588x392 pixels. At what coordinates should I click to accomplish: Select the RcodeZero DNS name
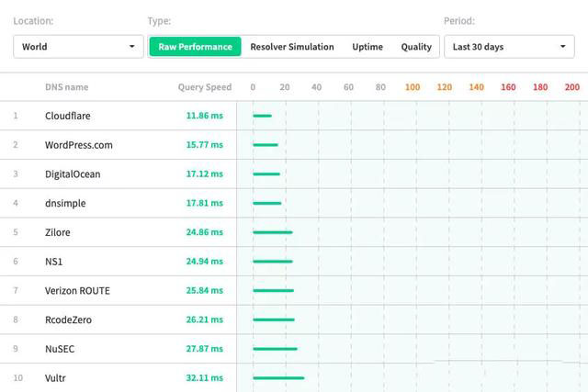tap(69, 319)
